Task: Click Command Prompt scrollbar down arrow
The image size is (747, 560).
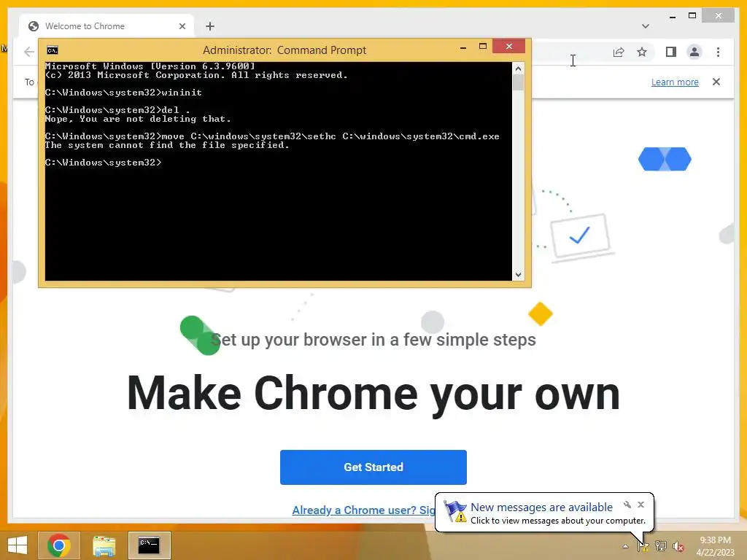Action: (x=519, y=274)
